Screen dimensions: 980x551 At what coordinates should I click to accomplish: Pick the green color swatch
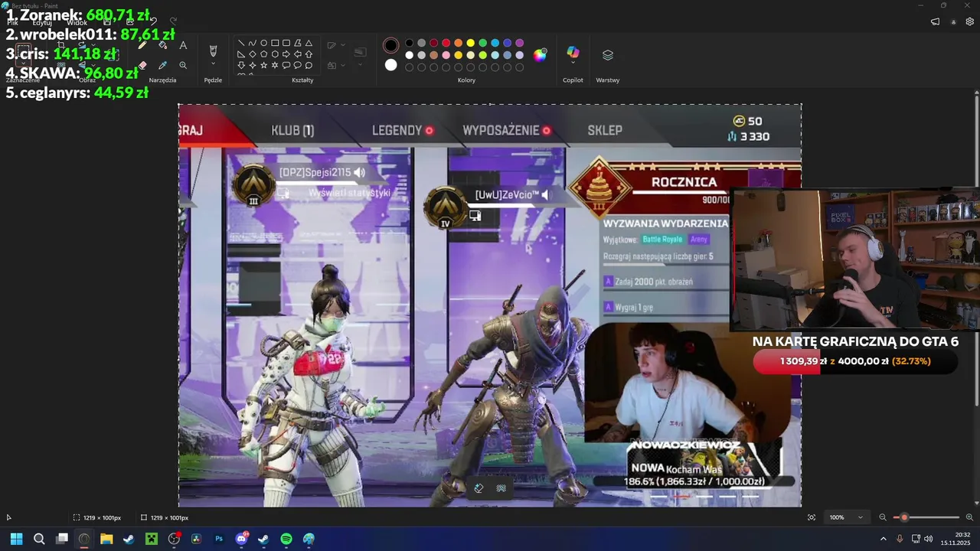pos(482,43)
